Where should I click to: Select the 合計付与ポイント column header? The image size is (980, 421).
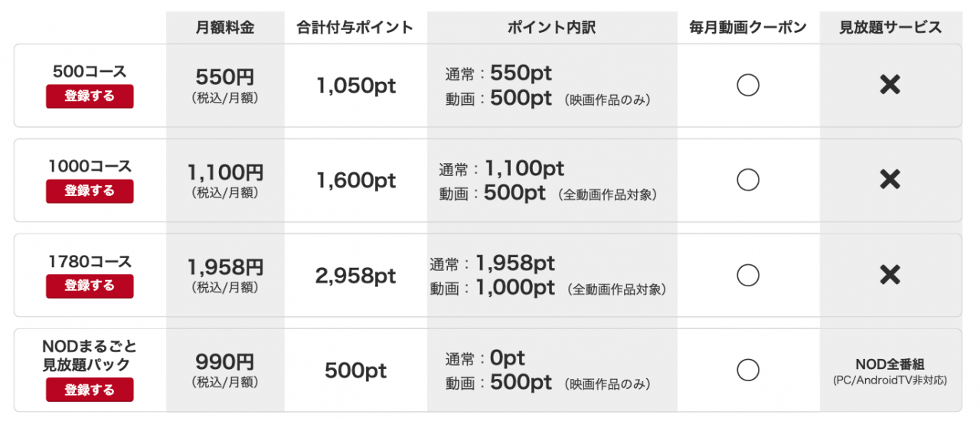[x=355, y=28]
